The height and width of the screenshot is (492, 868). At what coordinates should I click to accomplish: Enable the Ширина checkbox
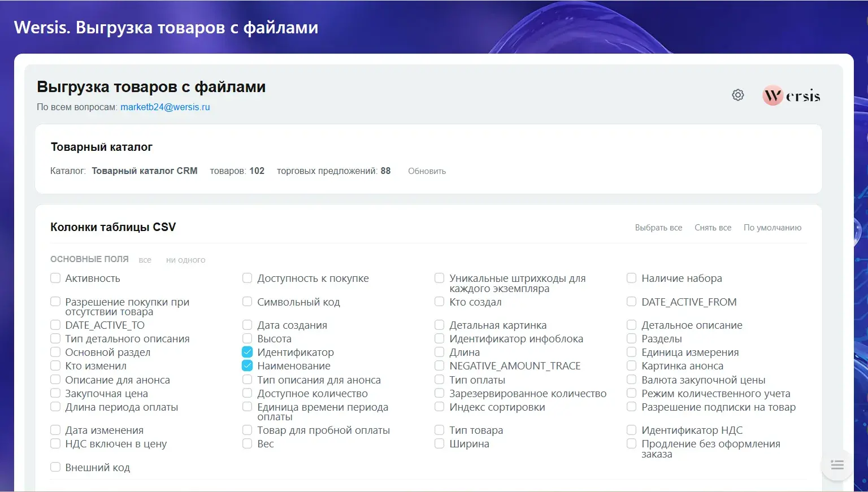pyautogui.click(x=440, y=443)
